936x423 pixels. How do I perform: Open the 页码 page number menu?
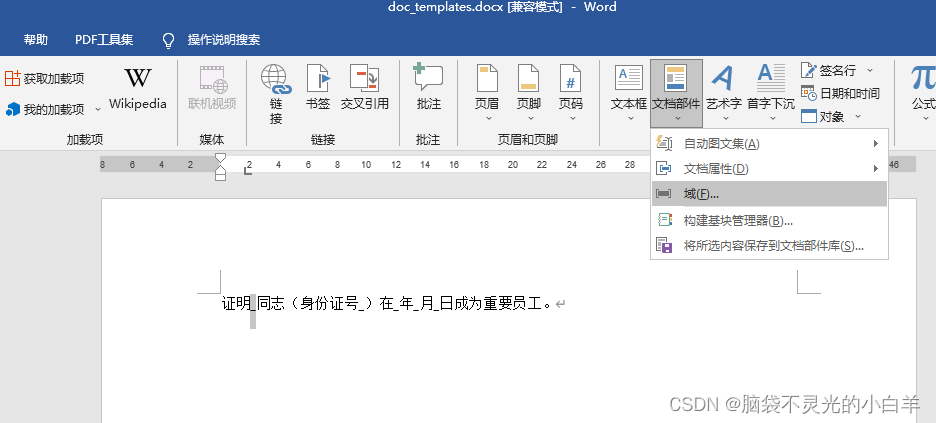(571, 93)
